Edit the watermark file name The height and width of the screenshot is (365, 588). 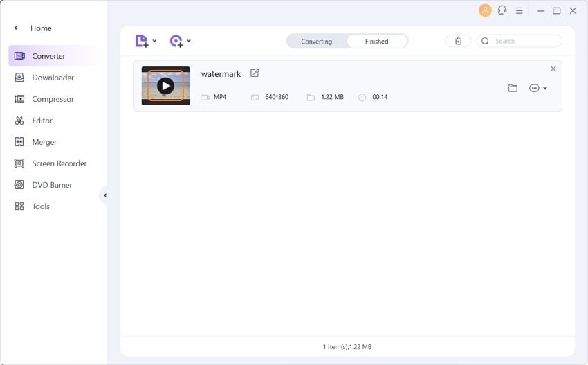click(x=255, y=73)
